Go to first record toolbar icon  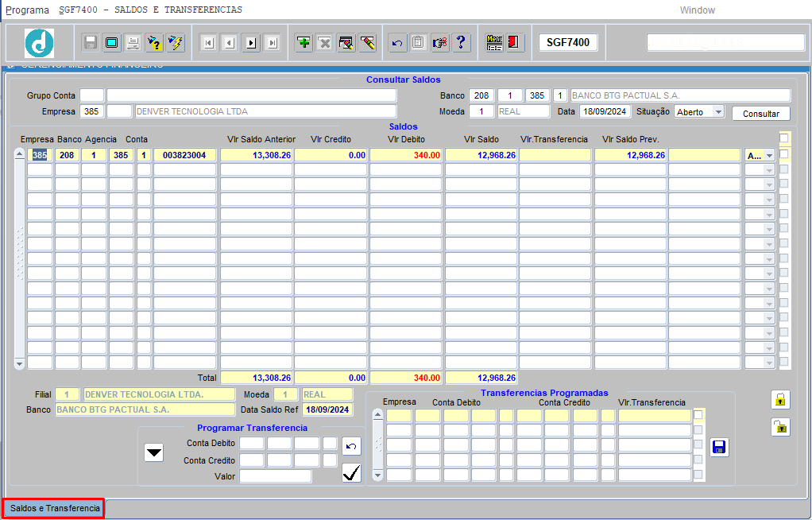click(208, 42)
